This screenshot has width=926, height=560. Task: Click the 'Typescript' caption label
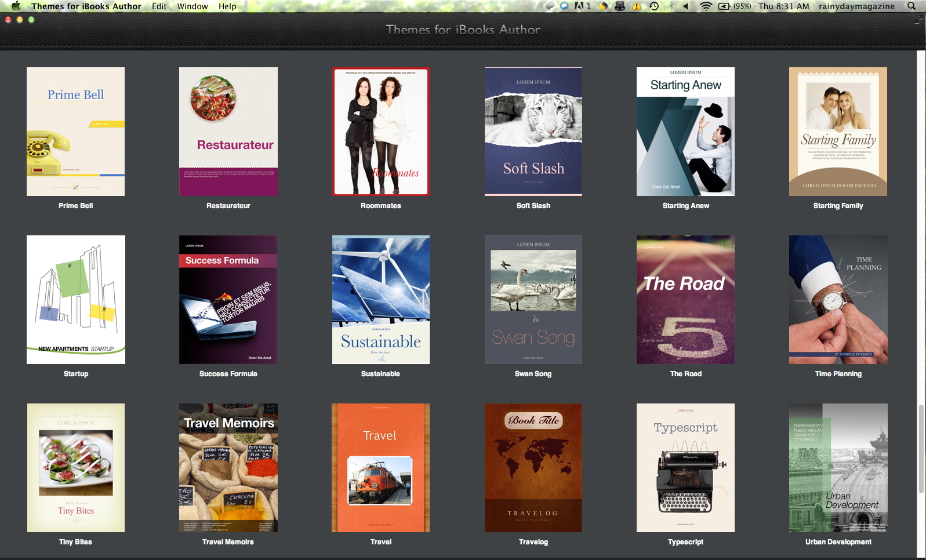point(685,542)
